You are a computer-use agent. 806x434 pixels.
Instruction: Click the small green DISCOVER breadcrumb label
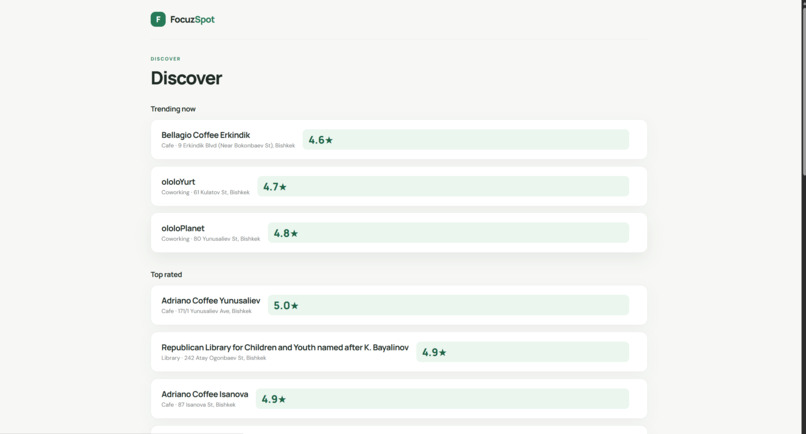click(166, 59)
